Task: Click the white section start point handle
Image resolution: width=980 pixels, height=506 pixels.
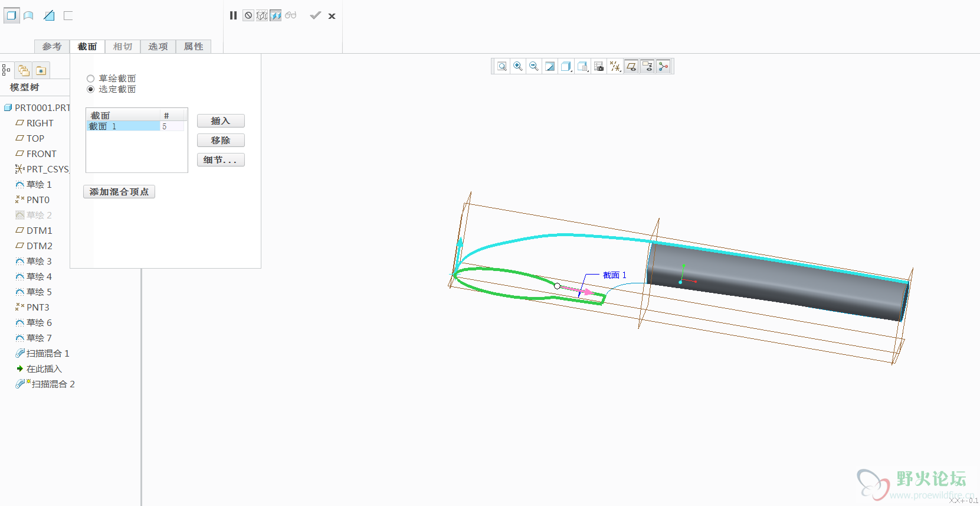Action: click(557, 286)
